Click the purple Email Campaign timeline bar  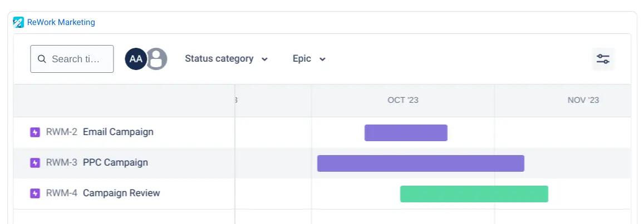coord(406,133)
